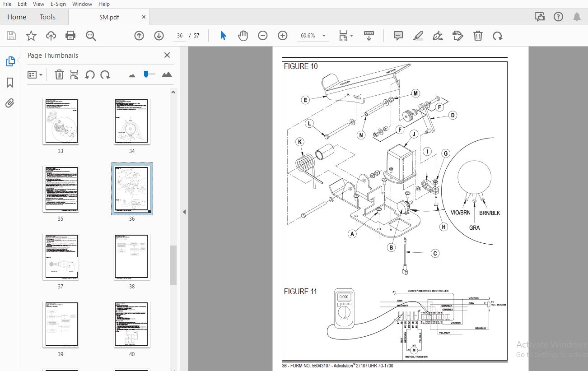The height and width of the screenshot is (371, 588).
Task: Select page 39 thumbnail
Action: pos(61,325)
